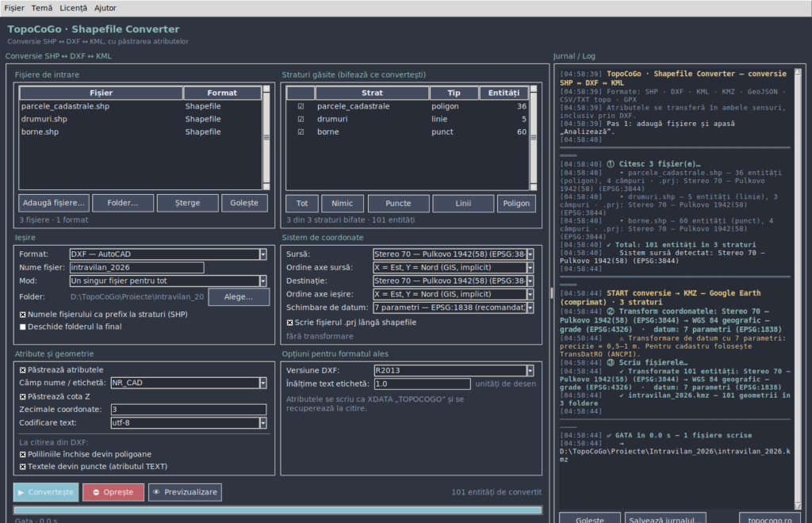
Task: Click the layers list scrollbar
Action: [x=534, y=138]
